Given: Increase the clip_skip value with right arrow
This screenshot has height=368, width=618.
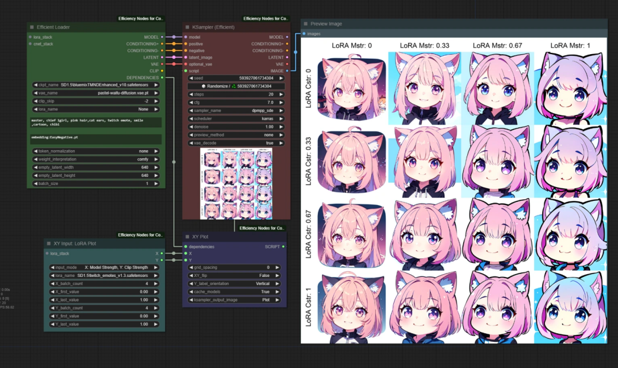Looking at the screenshot, I should [156, 101].
